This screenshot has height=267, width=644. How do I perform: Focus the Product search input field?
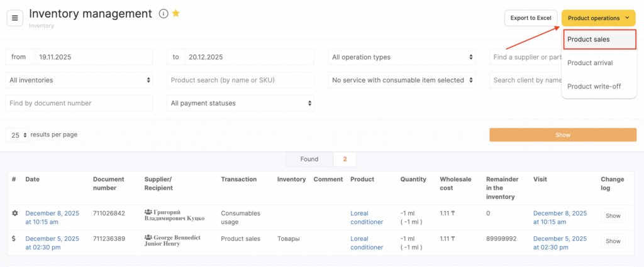(x=240, y=80)
